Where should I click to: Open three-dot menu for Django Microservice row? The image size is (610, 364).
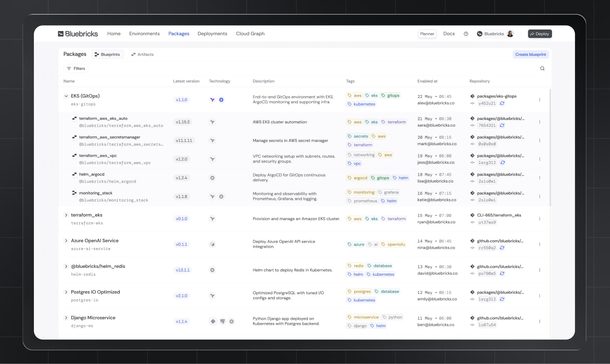[x=539, y=322]
